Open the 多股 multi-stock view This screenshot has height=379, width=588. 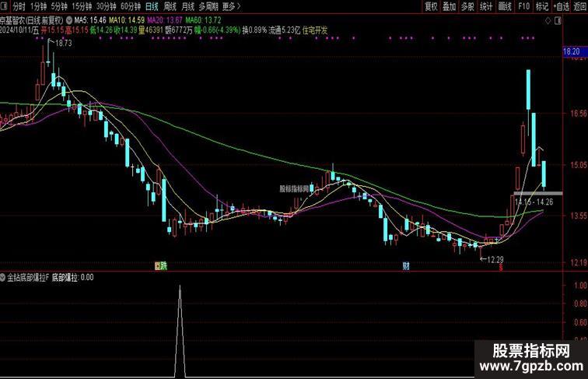(x=467, y=6)
